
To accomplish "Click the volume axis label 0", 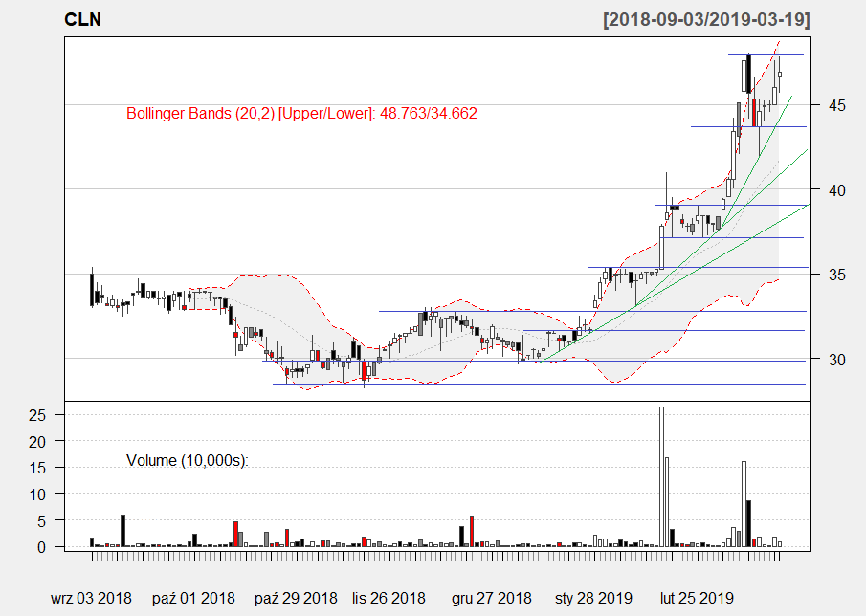I will click(x=42, y=547).
